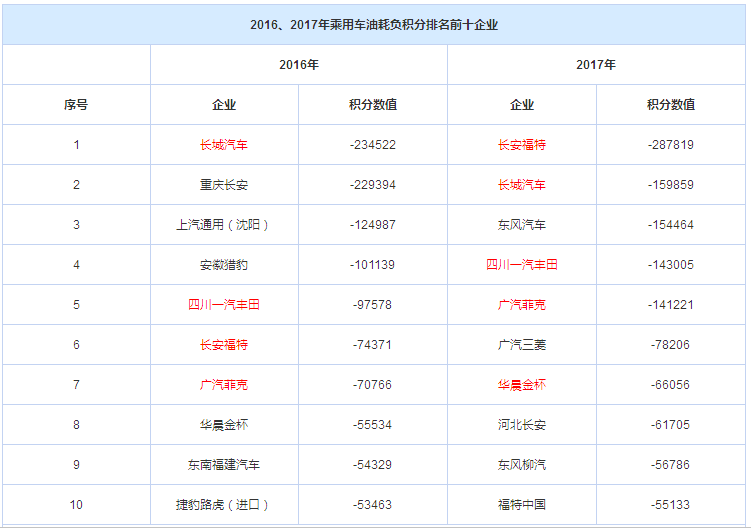Image resolution: width=751 pixels, height=528 pixels.
Task: Click the value '-234522'
Action: pyautogui.click(x=373, y=145)
